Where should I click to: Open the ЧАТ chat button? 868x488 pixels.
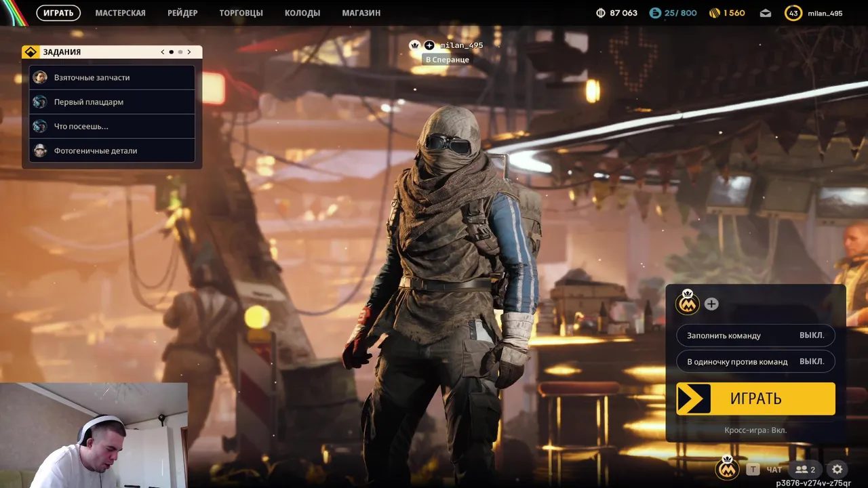pyautogui.click(x=774, y=470)
